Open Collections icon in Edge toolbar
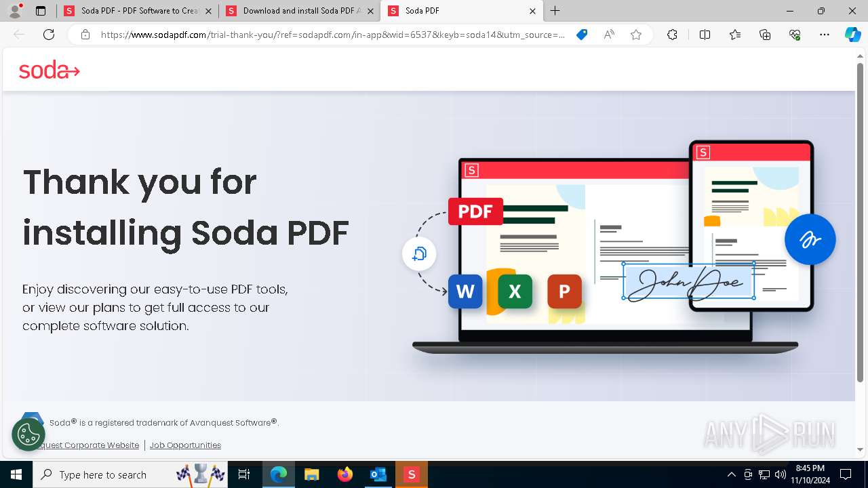The height and width of the screenshot is (488, 868). pos(765,35)
